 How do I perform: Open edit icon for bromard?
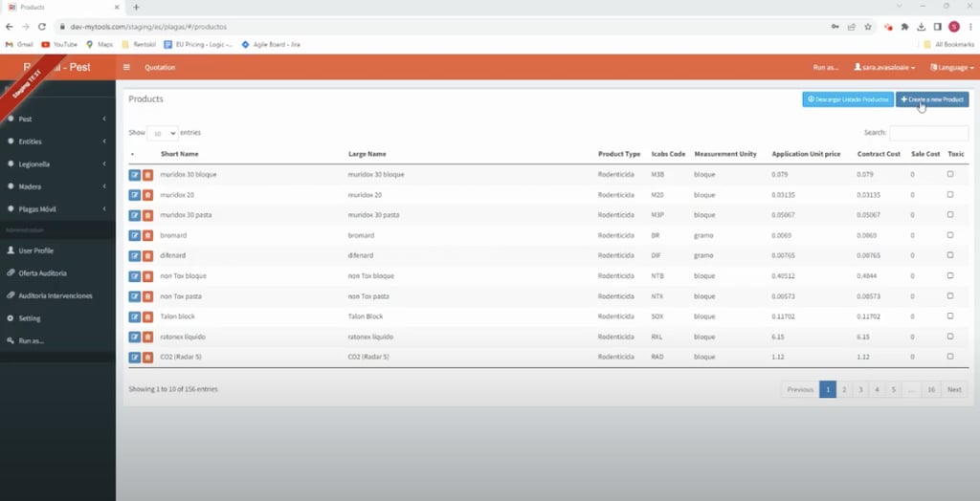click(x=134, y=235)
